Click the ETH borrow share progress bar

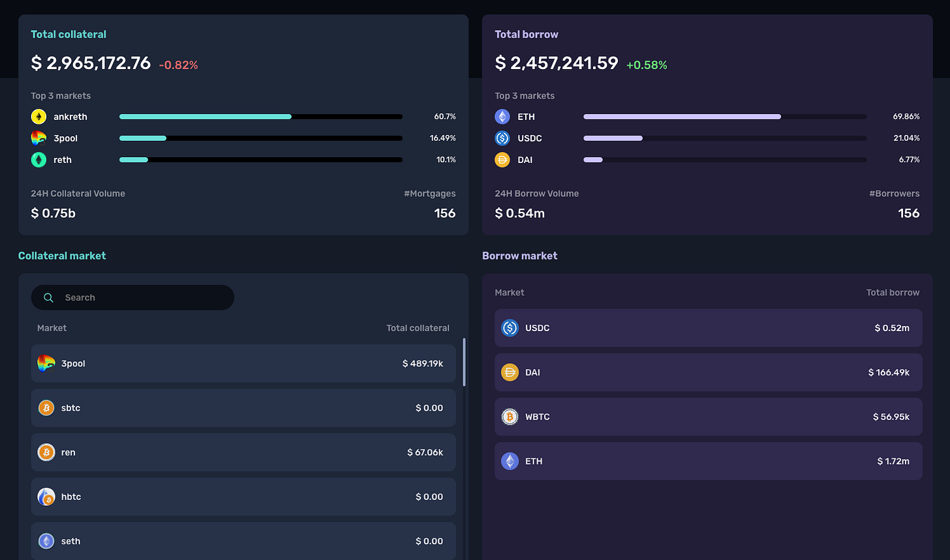tap(725, 117)
